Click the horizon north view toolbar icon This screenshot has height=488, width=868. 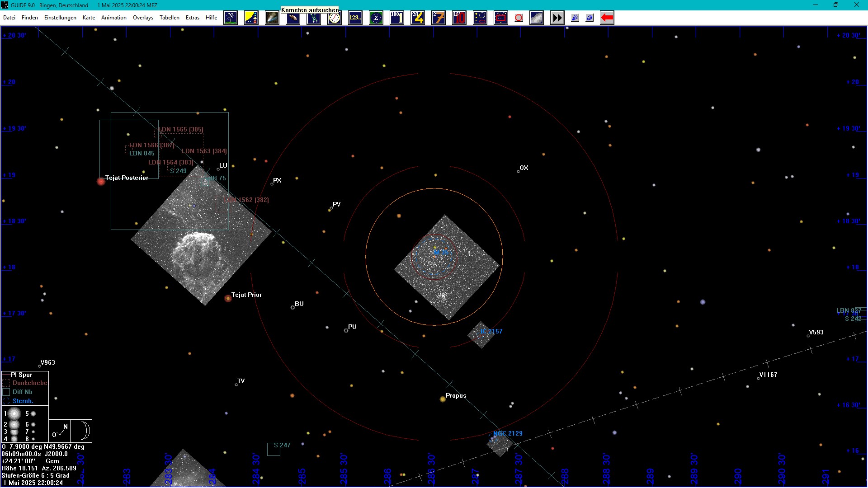231,18
